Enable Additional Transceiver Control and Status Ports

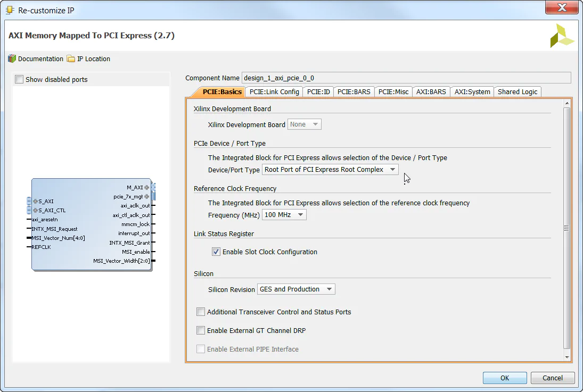coord(200,312)
